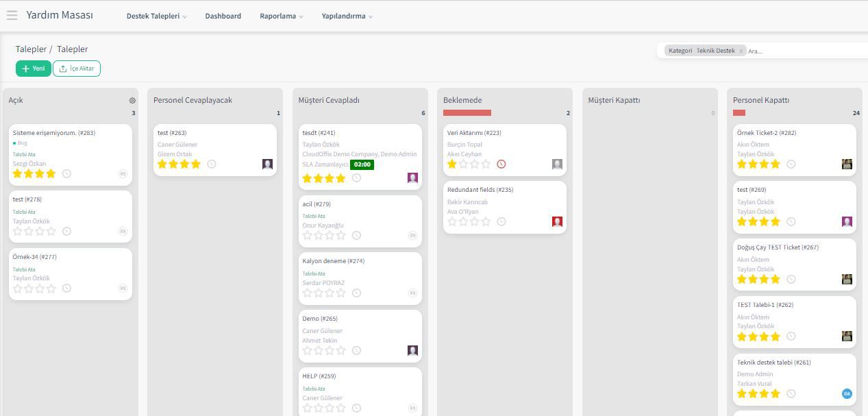Click red overdue clock on Veri Aktarımı card

[x=501, y=164]
